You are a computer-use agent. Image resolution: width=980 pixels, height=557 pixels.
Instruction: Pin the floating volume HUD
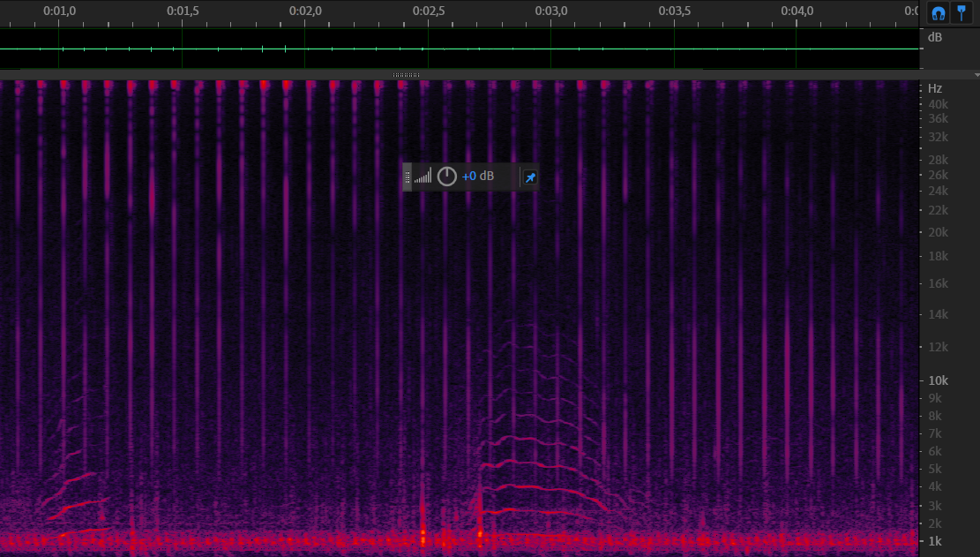(530, 177)
